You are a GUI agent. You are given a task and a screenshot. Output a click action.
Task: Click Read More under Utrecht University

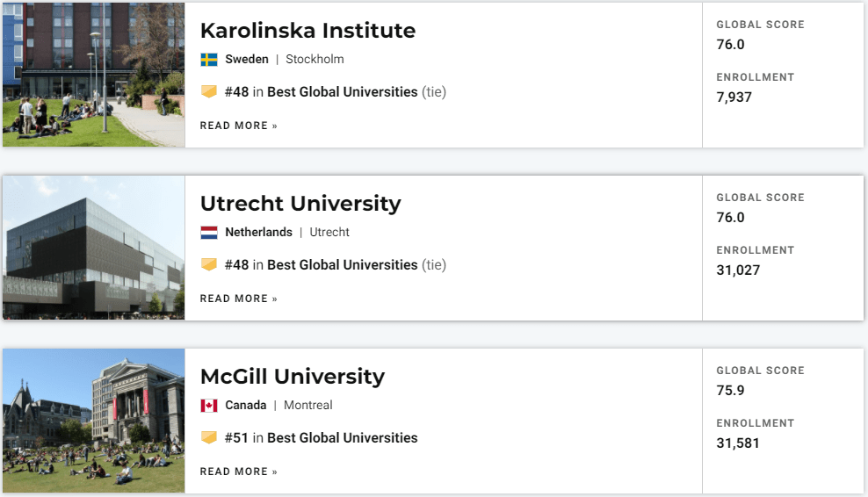pyautogui.click(x=239, y=299)
